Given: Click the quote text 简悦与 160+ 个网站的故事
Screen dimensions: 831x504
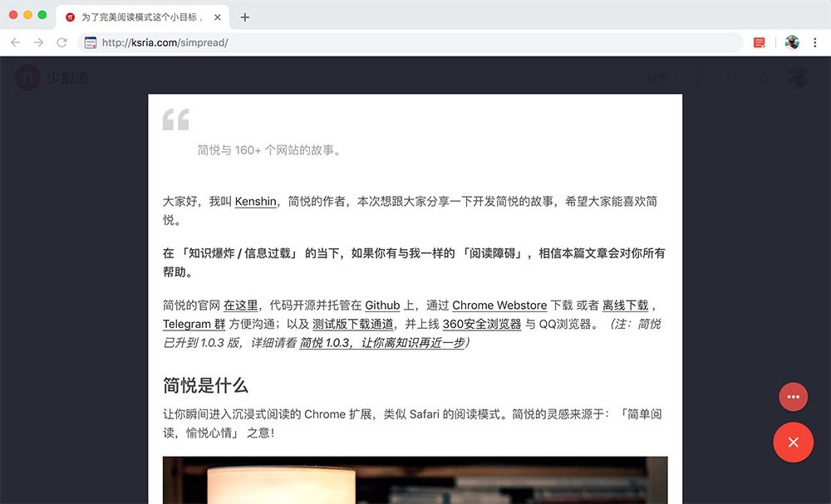Looking at the screenshot, I should click(x=268, y=150).
